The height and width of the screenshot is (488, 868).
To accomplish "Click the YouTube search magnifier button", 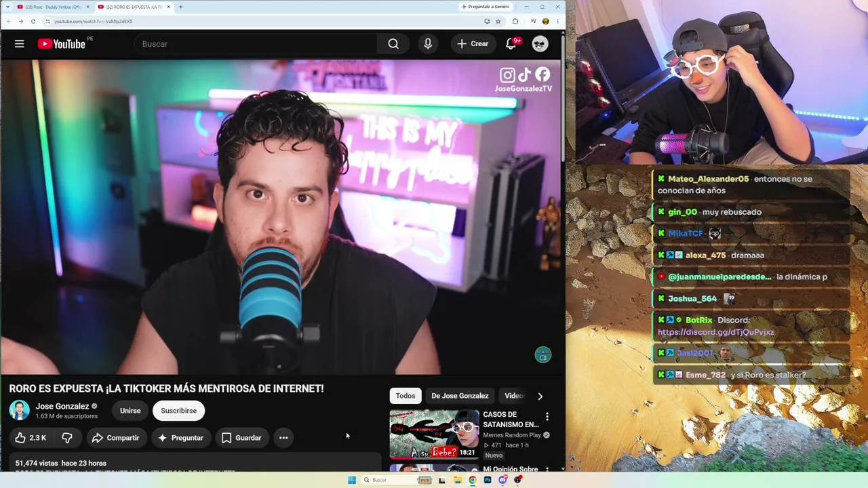I will [x=393, y=44].
